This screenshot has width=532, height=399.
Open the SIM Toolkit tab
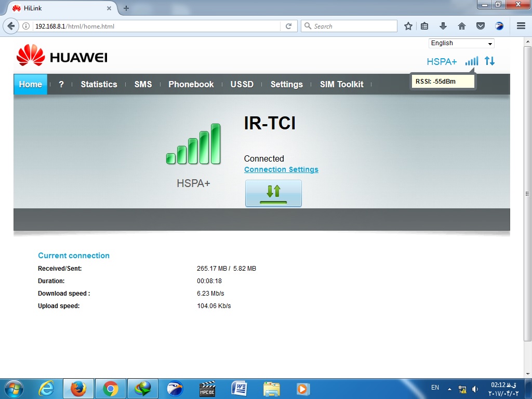(x=342, y=84)
